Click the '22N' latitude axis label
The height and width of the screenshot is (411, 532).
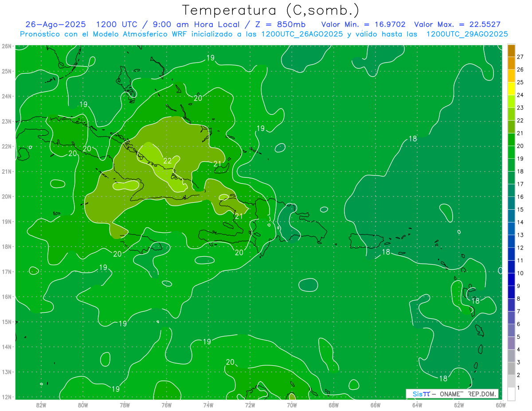point(6,146)
